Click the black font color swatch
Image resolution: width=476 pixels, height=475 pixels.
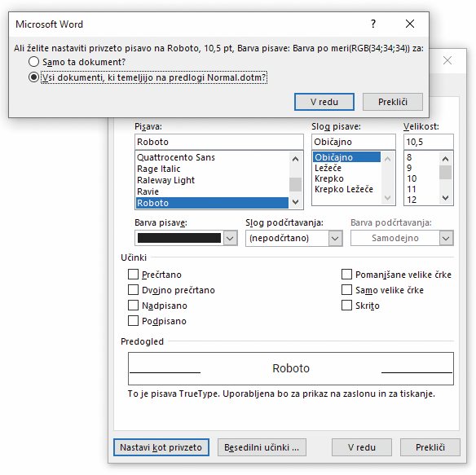click(x=179, y=238)
